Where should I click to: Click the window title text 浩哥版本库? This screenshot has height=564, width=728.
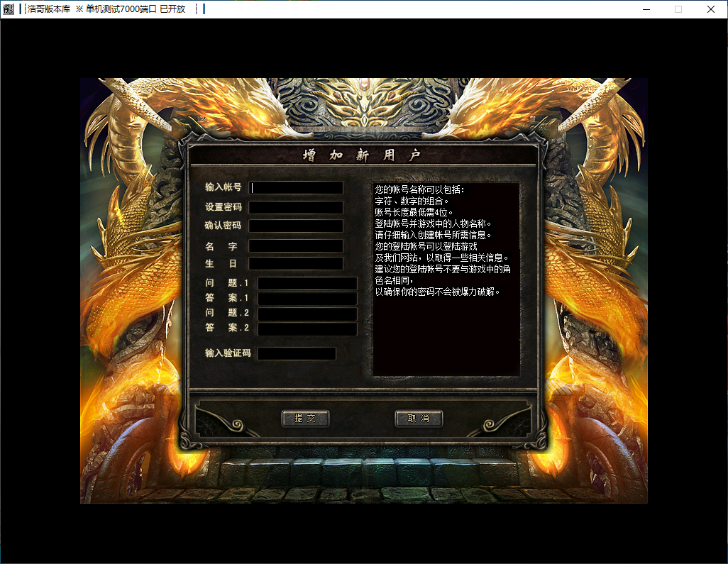tap(49, 9)
